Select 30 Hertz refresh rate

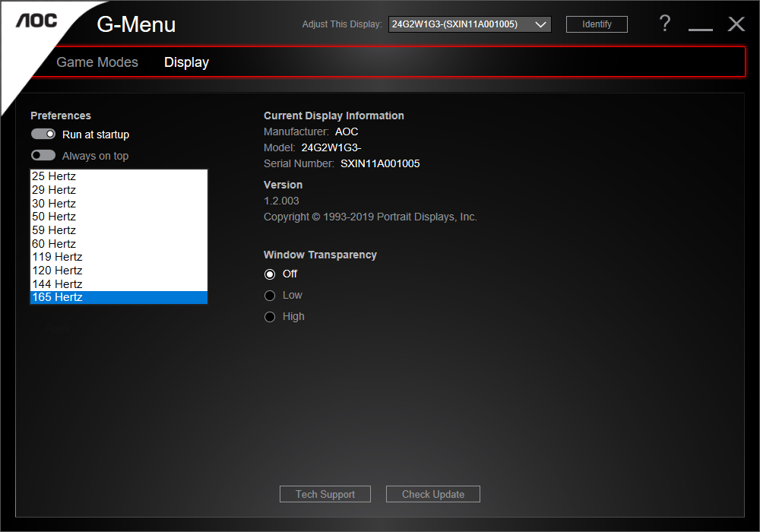coord(119,204)
